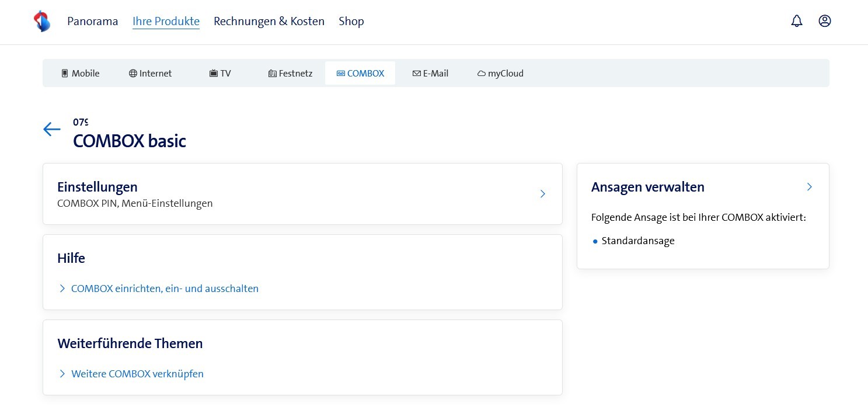The height and width of the screenshot is (410, 868).
Task: Open Ansagen verwalten via chevron
Action: click(809, 187)
